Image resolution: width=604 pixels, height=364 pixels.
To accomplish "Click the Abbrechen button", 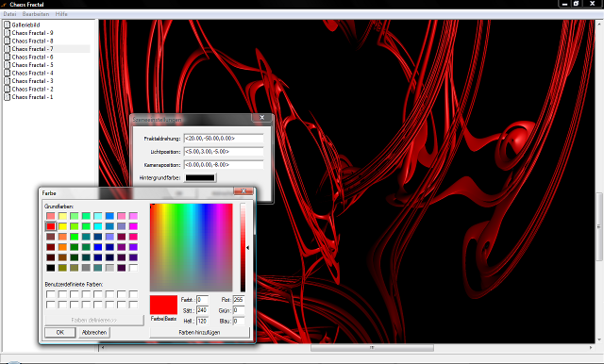I will click(94, 333).
